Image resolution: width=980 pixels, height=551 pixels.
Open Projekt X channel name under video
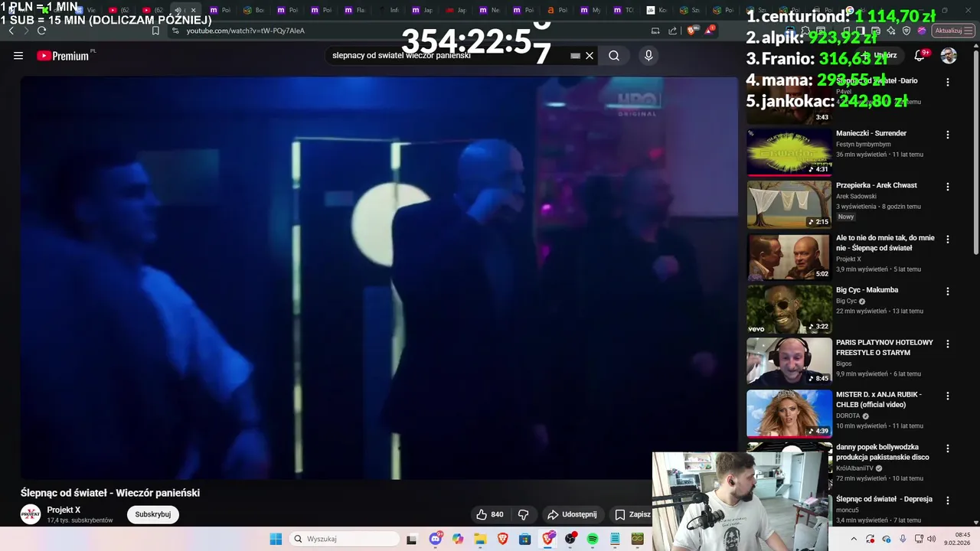(x=64, y=510)
